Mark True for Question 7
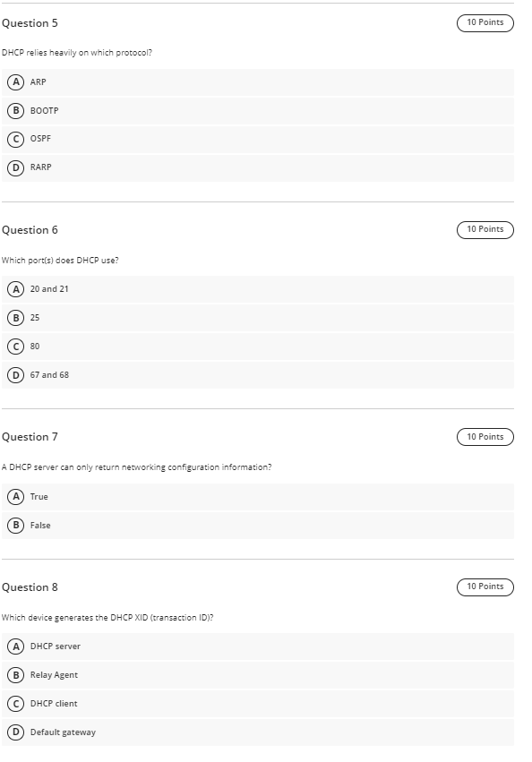532x762 pixels. [258, 497]
